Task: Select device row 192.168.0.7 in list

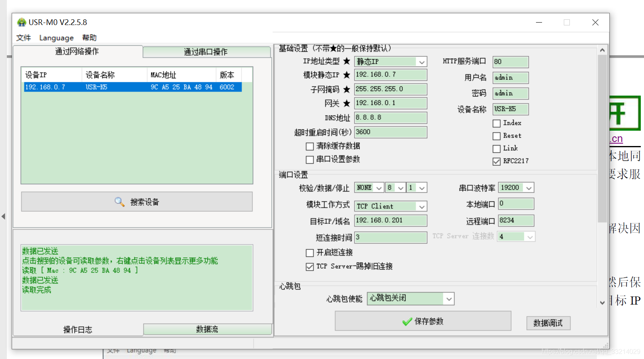Action: [133, 87]
